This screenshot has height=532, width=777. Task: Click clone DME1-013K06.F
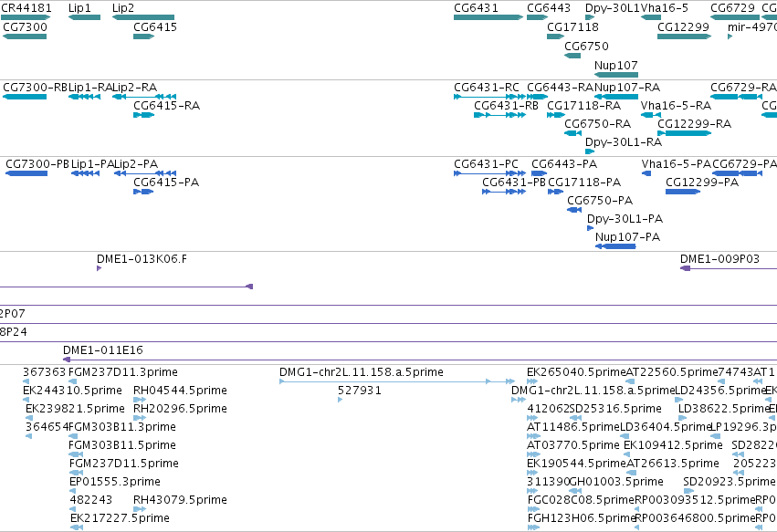pyautogui.click(x=142, y=259)
